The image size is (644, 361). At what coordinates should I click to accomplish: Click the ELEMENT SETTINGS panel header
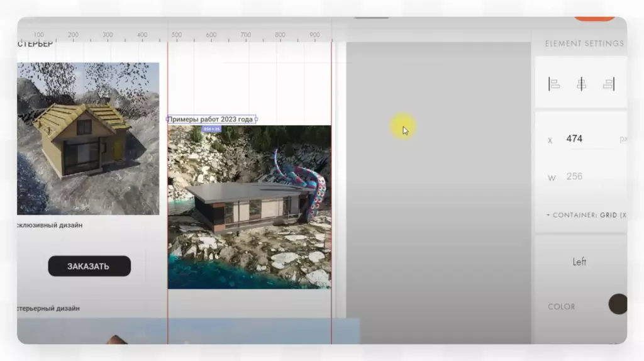coord(584,43)
